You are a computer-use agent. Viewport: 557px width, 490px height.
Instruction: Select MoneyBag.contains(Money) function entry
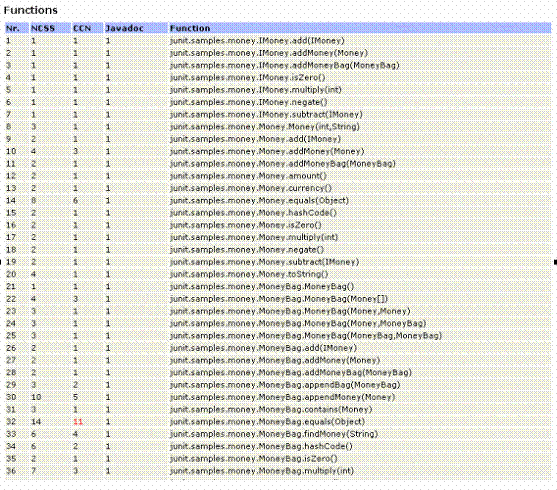click(x=271, y=409)
